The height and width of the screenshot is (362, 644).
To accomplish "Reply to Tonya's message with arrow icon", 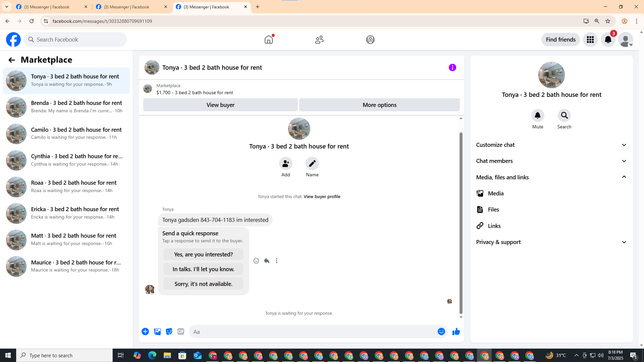I will pyautogui.click(x=267, y=261).
